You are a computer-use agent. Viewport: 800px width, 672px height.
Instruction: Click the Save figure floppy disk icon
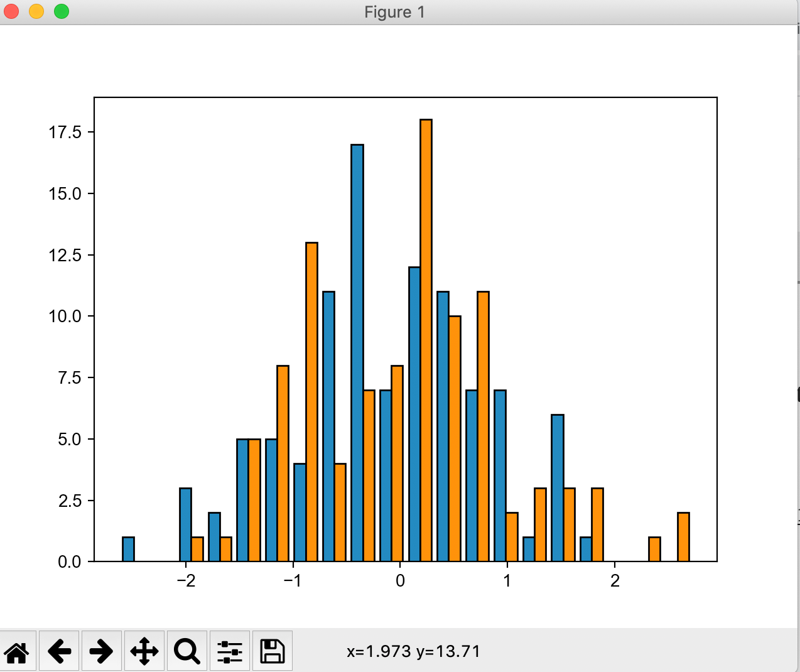click(x=272, y=651)
